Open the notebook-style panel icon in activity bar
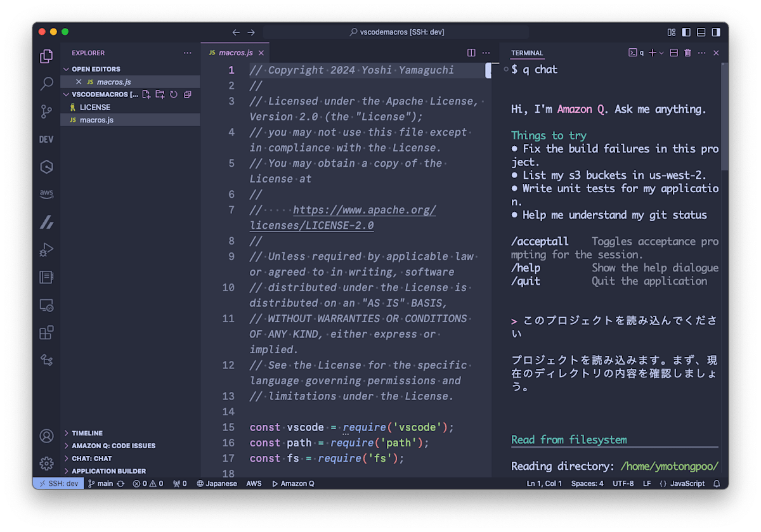The height and width of the screenshot is (532, 761). click(46, 277)
